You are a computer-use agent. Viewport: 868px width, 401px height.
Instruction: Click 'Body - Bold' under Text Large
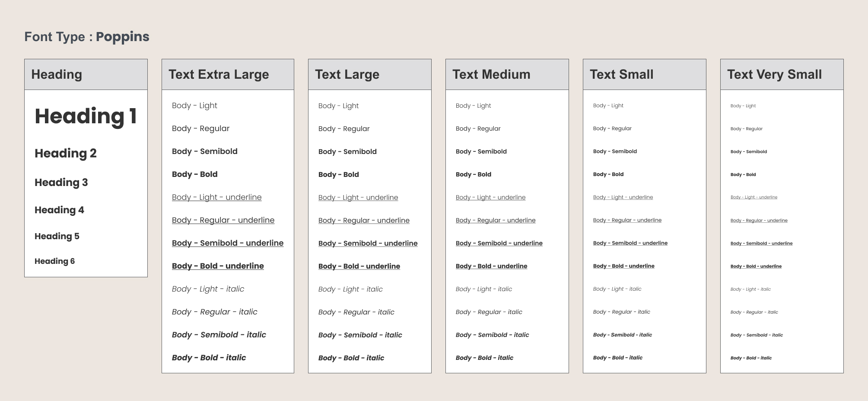339,175
